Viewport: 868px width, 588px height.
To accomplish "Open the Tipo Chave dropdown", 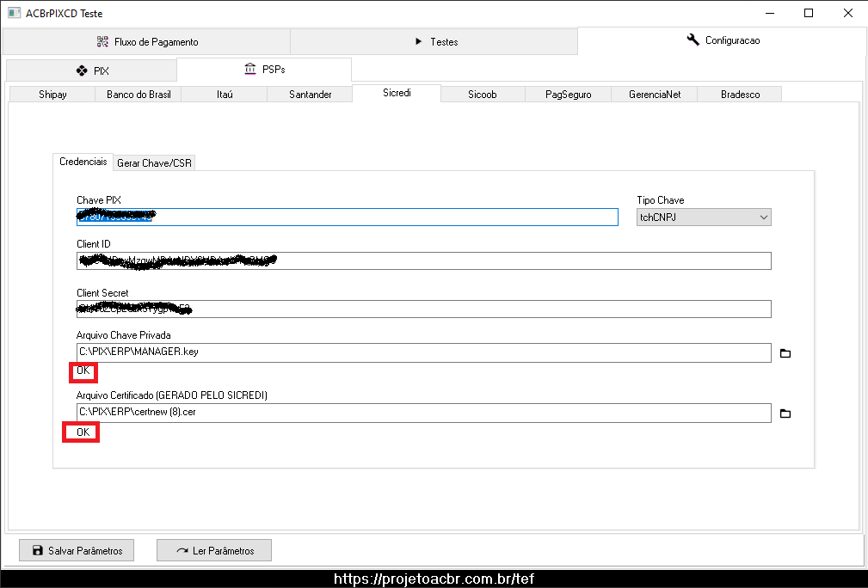I will click(704, 217).
